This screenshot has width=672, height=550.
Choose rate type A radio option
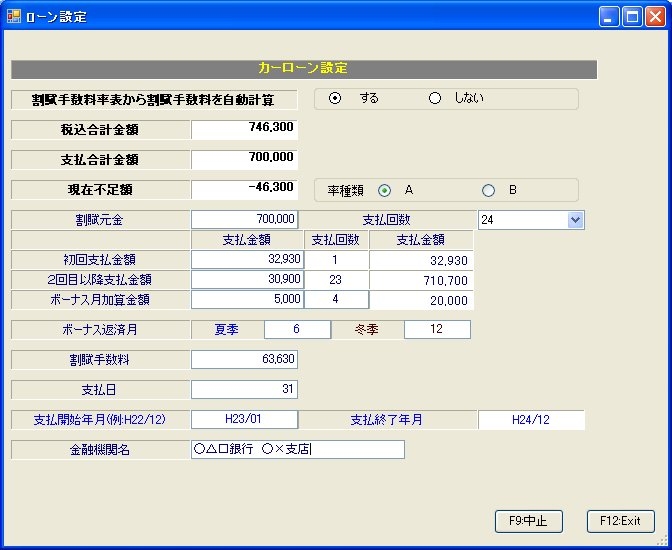(384, 190)
